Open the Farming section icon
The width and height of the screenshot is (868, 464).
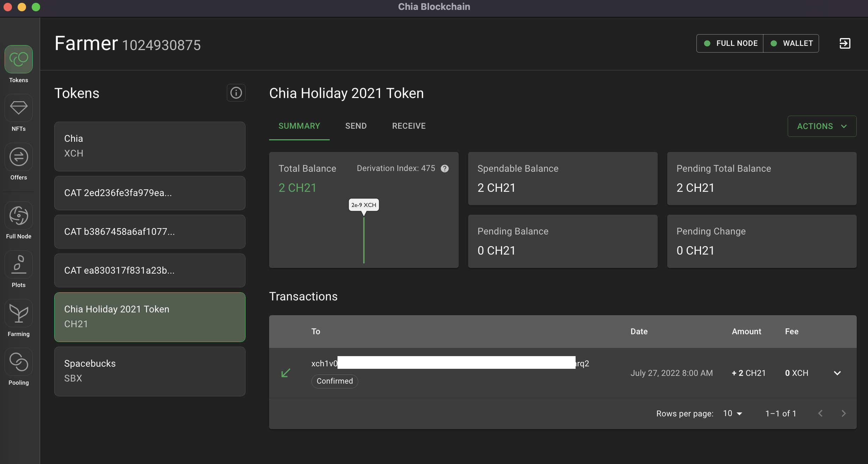point(19,313)
